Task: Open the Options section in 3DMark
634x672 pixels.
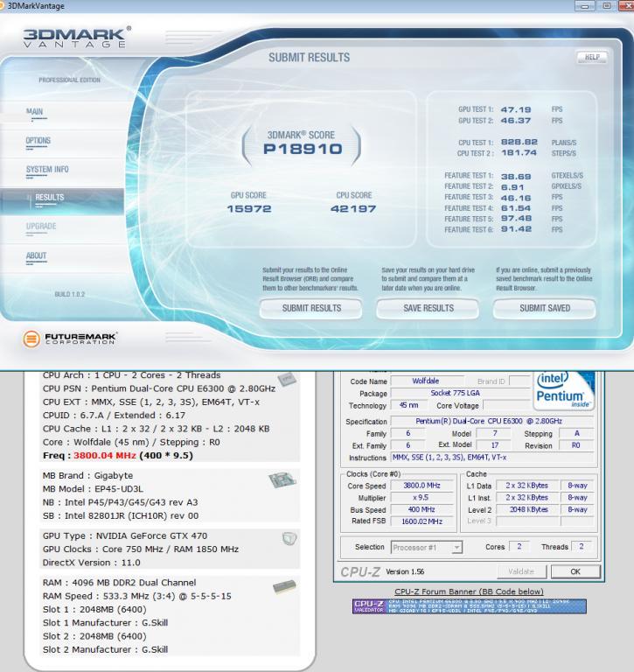Action: [38, 141]
